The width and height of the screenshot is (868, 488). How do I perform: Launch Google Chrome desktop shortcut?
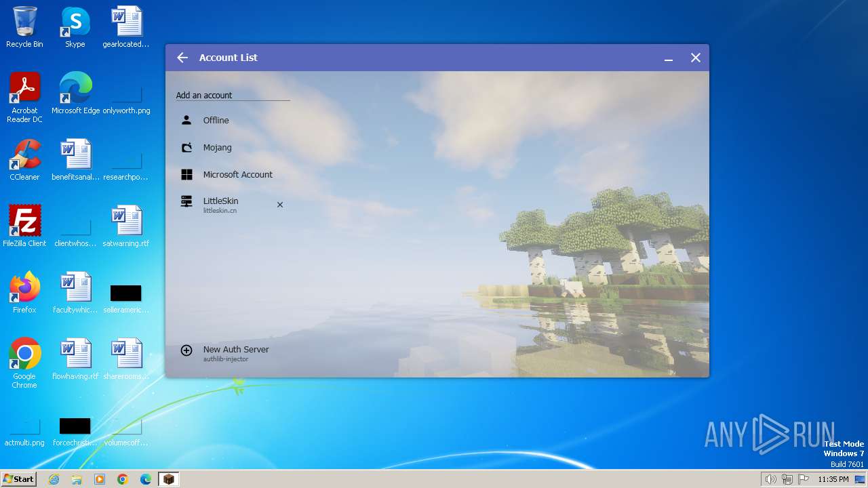tap(24, 363)
